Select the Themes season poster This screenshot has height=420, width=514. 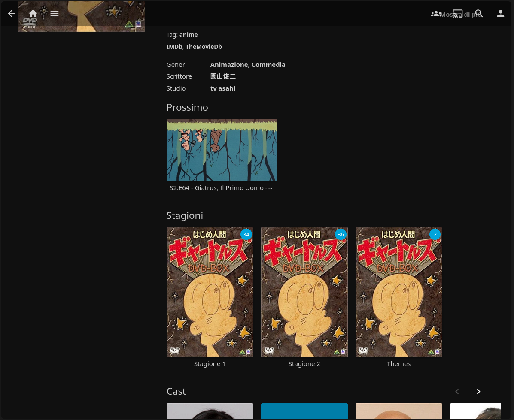click(399, 292)
